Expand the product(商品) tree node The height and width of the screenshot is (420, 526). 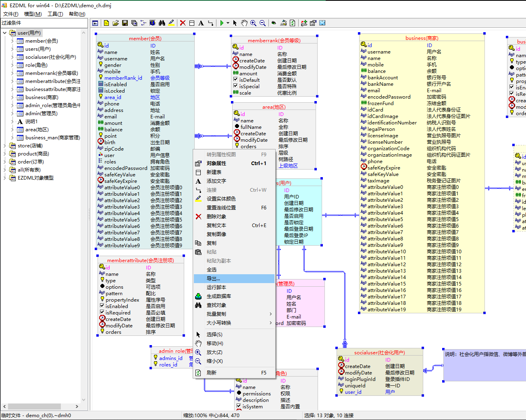point(5,154)
